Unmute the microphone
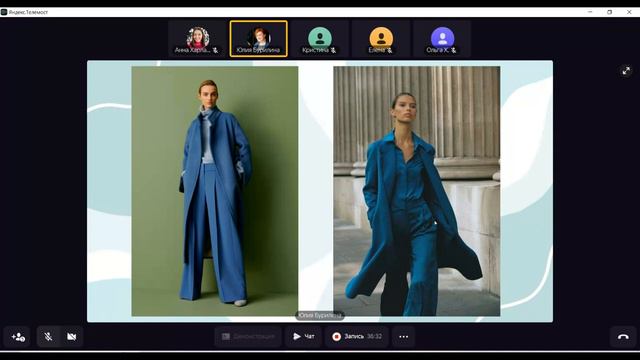 coord(48,337)
